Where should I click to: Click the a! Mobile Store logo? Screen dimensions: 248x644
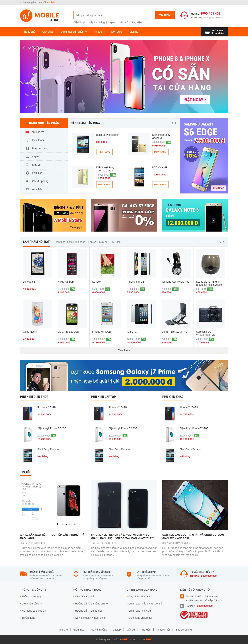click(x=40, y=16)
